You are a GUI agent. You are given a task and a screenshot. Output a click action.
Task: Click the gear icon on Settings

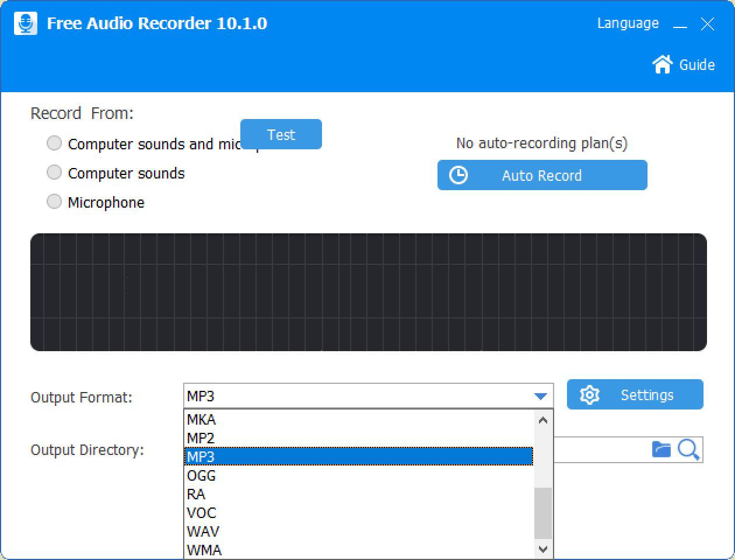coord(590,395)
